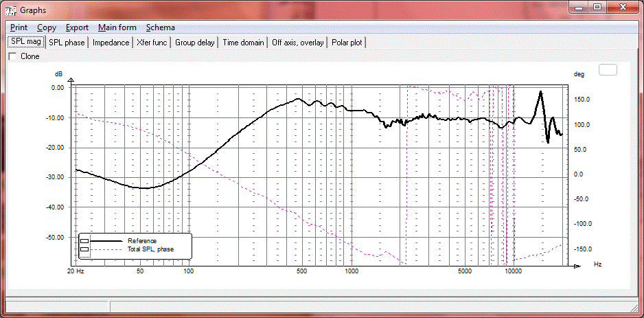Switch to the SPL phase tab
Image resolution: width=644 pixels, height=318 pixels.
[67, 43]
